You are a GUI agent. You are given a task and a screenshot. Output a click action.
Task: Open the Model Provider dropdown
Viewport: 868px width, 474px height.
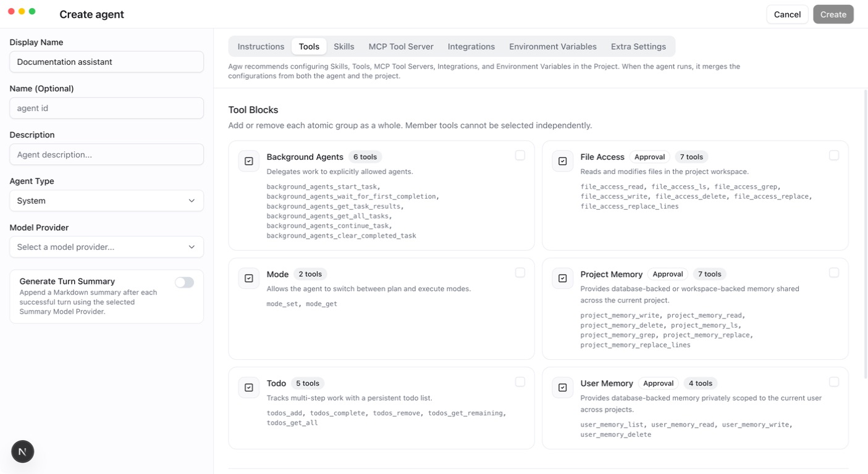106,247
